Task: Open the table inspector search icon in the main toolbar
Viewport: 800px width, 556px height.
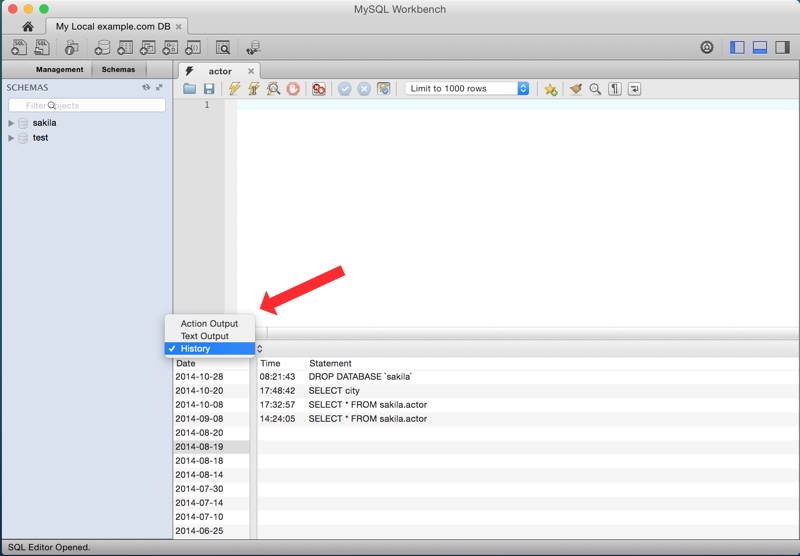Action: coord(223,48)
